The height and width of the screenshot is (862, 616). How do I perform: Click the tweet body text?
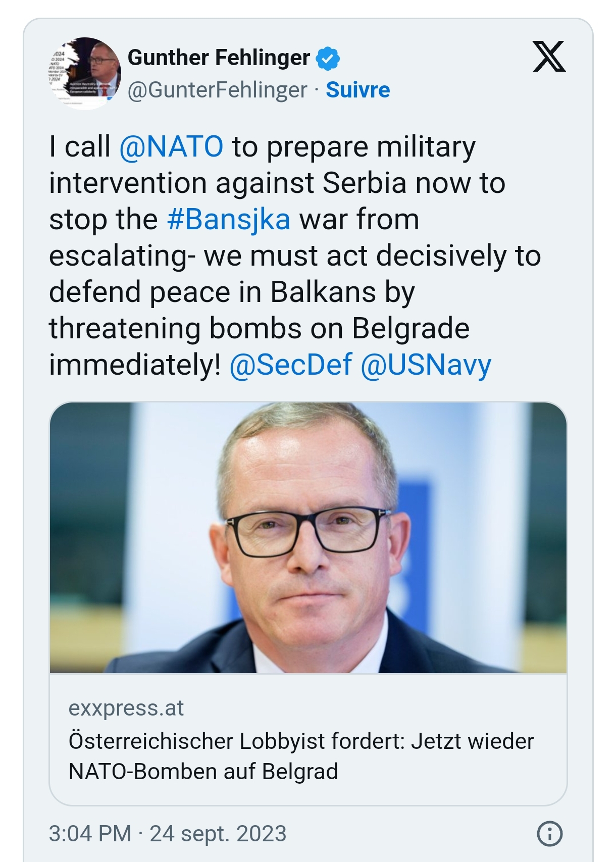[295, 256]
